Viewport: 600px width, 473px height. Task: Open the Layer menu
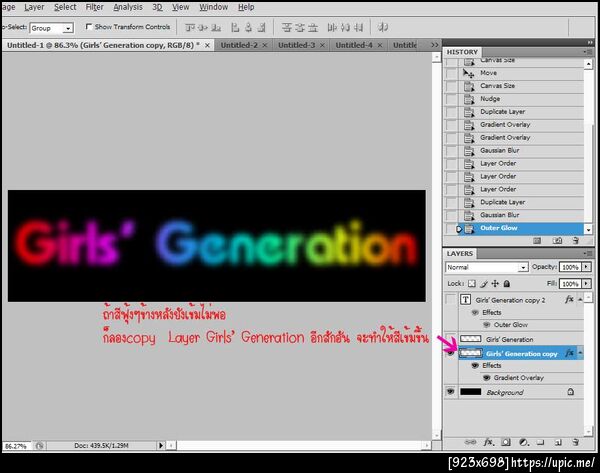[x=34, y=7]
